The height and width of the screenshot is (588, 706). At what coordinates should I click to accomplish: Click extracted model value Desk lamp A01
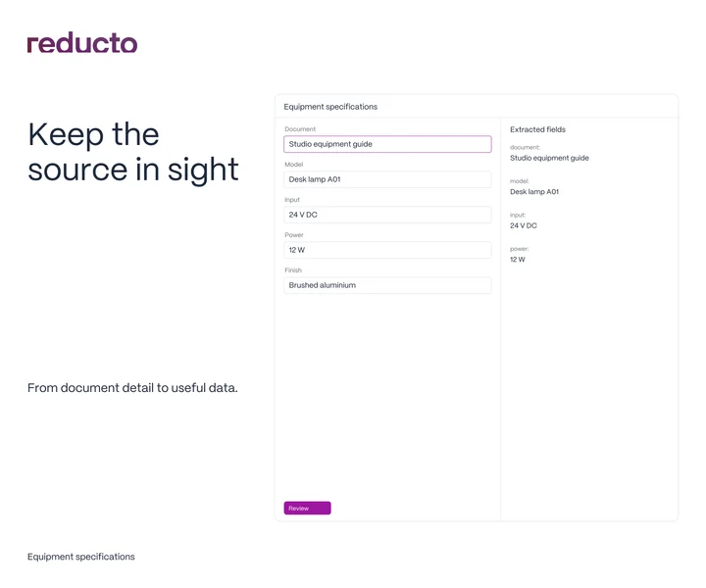tap(534, 192)
